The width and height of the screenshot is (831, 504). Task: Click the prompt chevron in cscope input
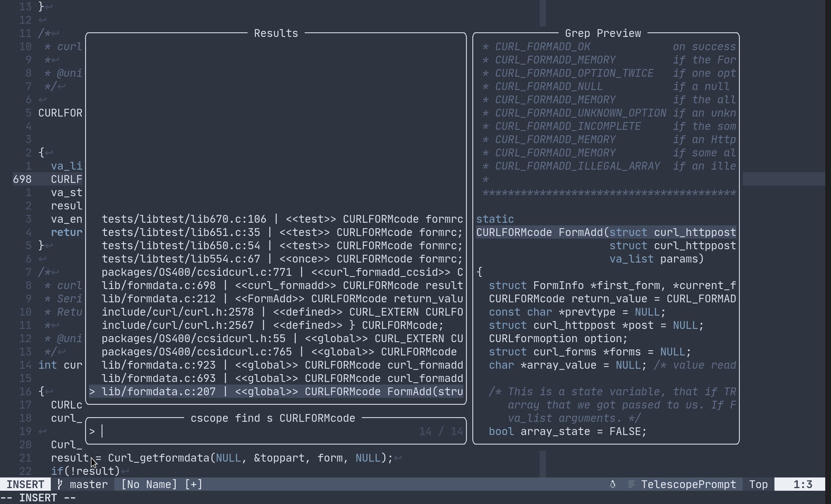click(92, 431)
